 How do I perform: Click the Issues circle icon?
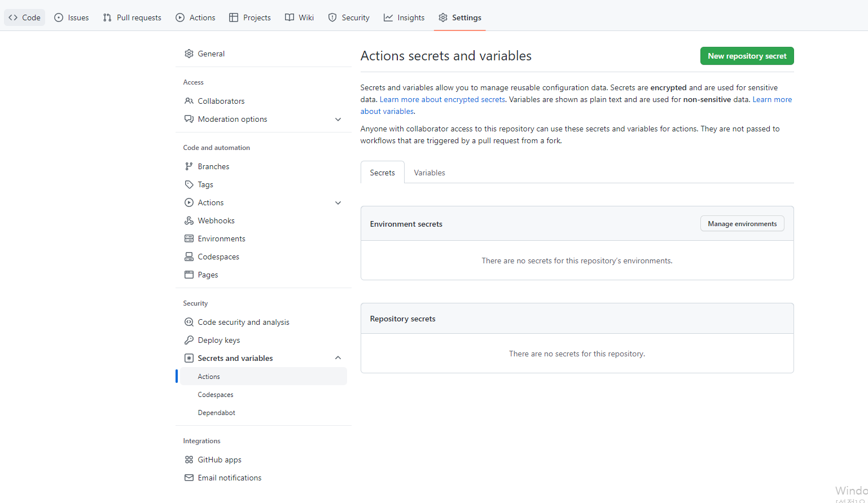[59, 17]
